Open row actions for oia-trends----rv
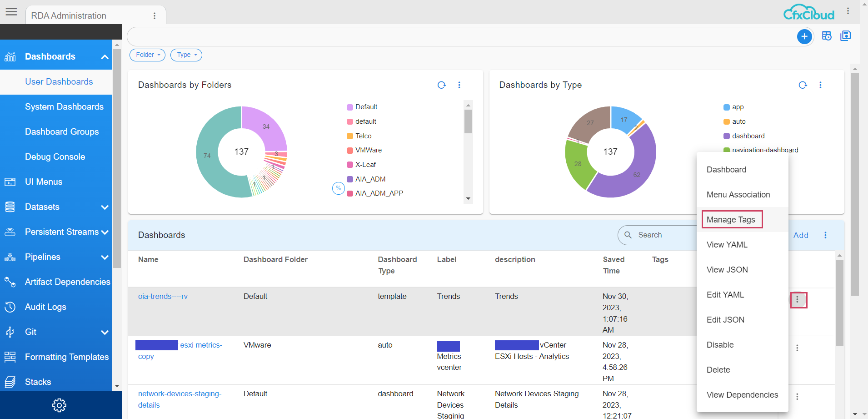The height and width of the screenshot is (419, 868). coord(798,300)
